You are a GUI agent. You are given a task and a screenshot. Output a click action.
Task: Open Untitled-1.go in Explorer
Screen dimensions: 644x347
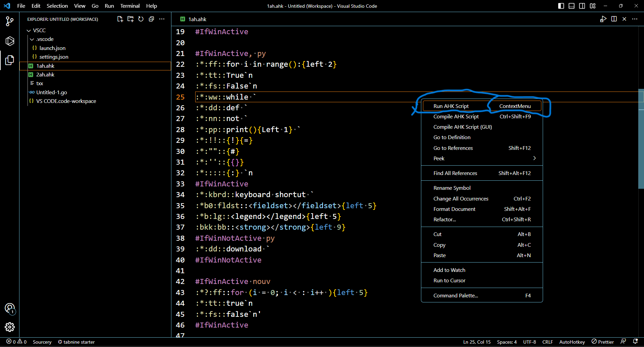pyautogui.click(x=95, y=92)
